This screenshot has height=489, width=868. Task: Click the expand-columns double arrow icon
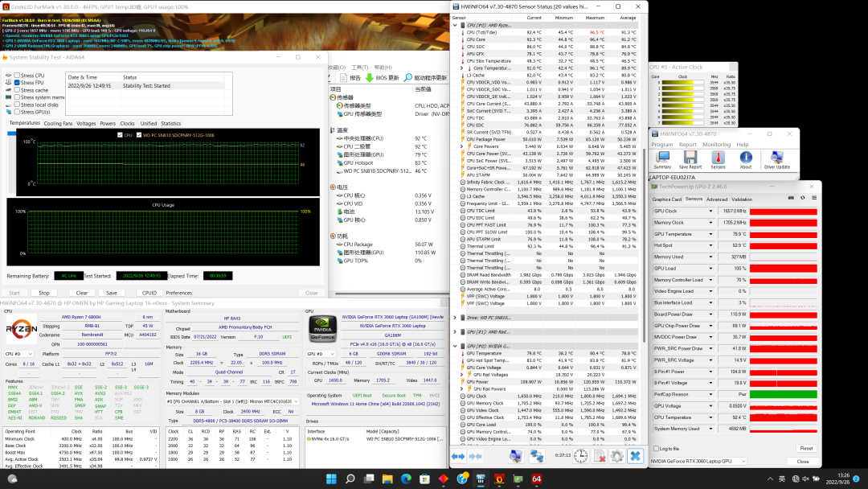point(458,456)
